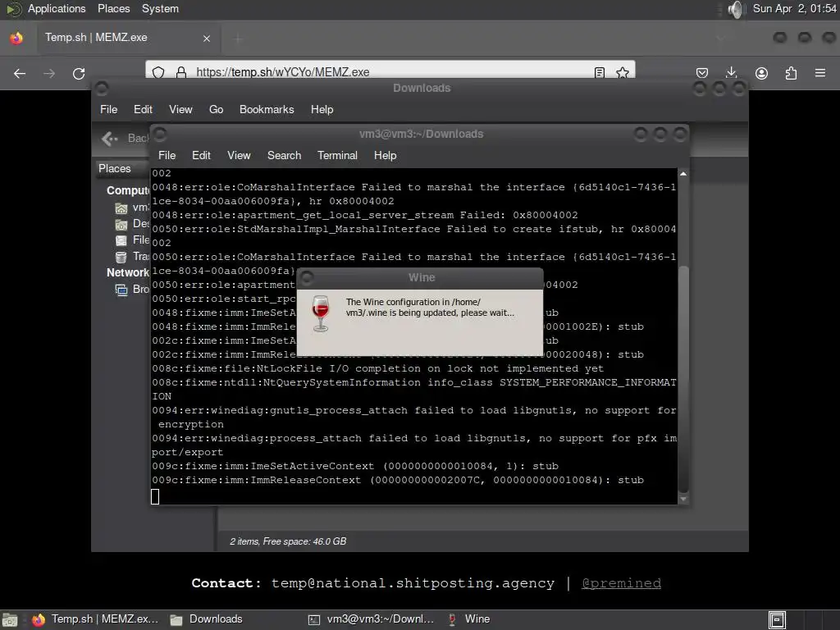Click show desktop icon in bottom panel
The width and height of the screenshot is (840, 630).
pyautogui.click(x=10, y=620)
